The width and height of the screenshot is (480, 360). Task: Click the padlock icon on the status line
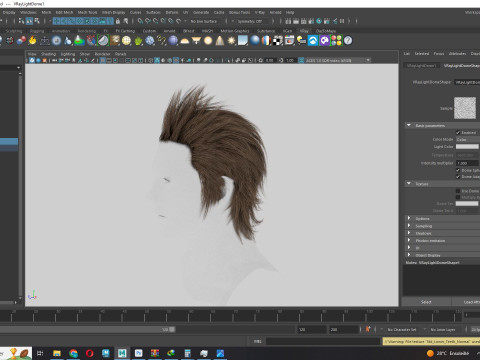pyautogui.click(x=118, y=21)
